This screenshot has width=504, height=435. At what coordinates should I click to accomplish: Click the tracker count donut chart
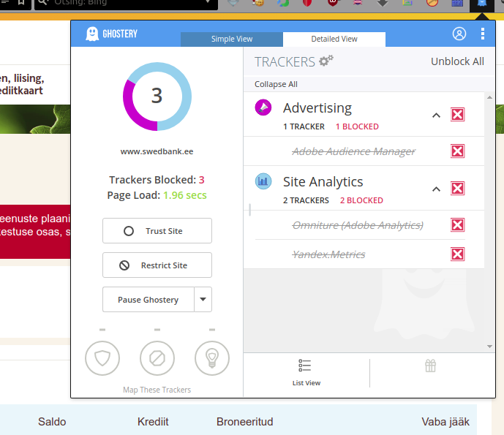tap(157, 97)
